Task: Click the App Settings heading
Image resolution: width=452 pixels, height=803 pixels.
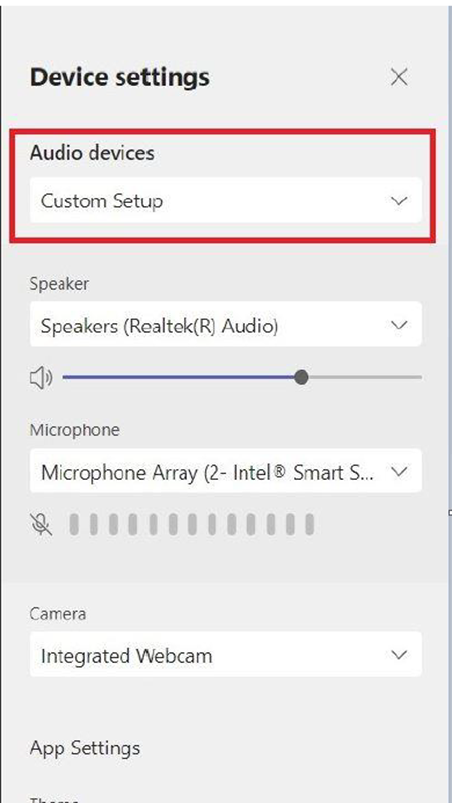Action: point(85,748)
